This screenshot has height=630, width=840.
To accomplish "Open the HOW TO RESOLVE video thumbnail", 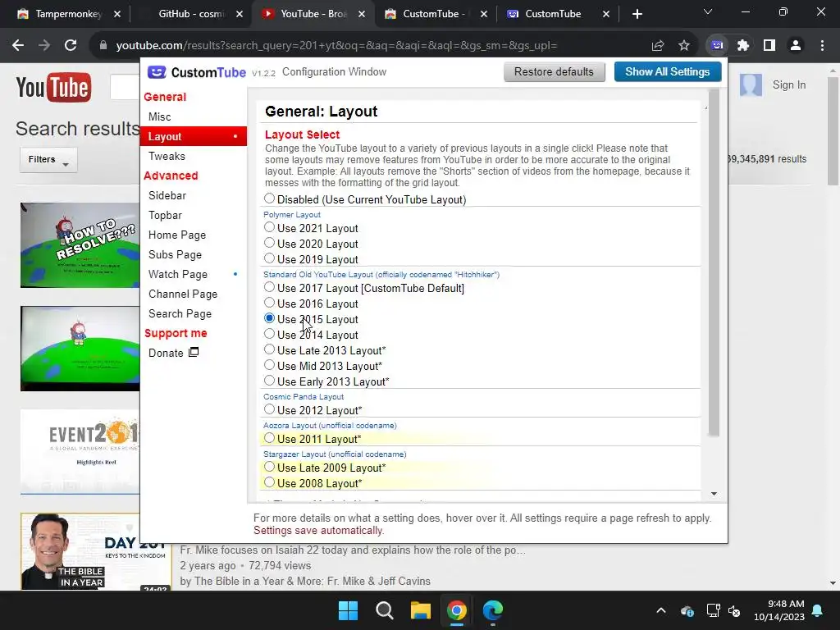I will [x=80, y=244].
